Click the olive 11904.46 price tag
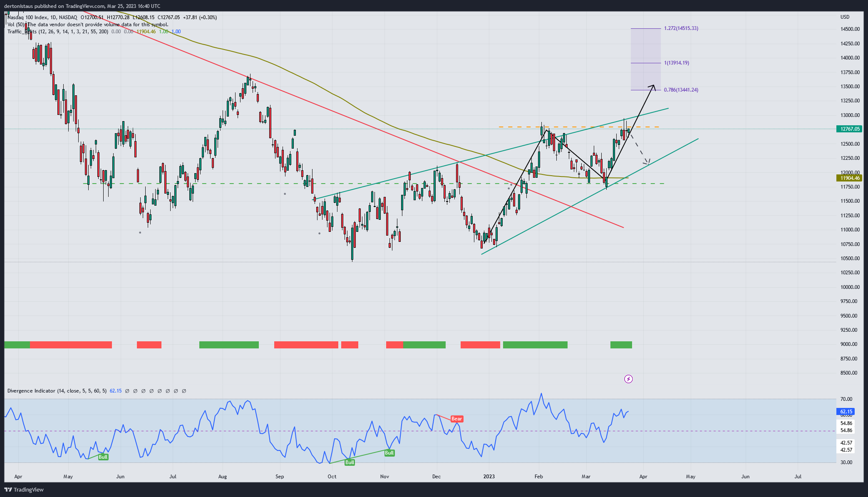The width and height of the screenshot is (868, 497). tap(849, 178)
